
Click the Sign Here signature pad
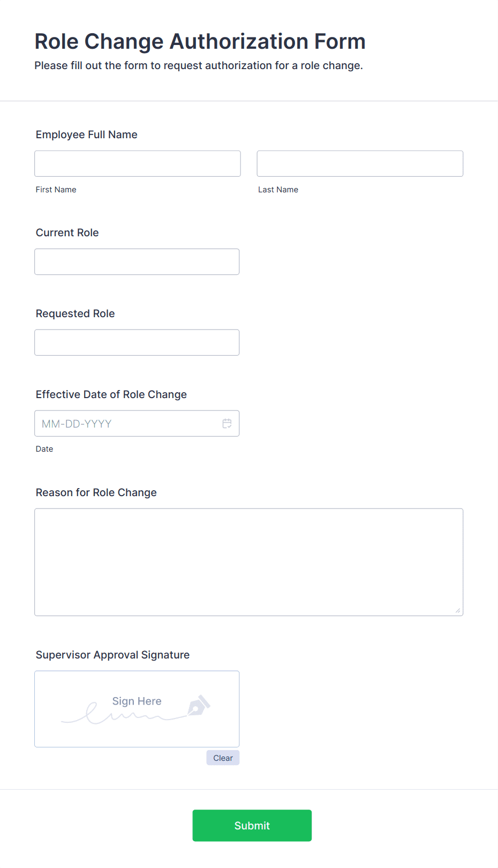pos(137,709)
